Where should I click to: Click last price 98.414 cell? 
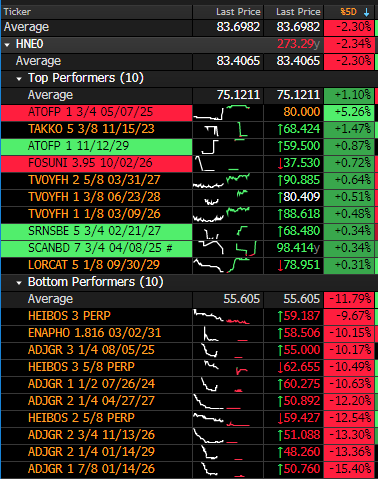point(293,248)
